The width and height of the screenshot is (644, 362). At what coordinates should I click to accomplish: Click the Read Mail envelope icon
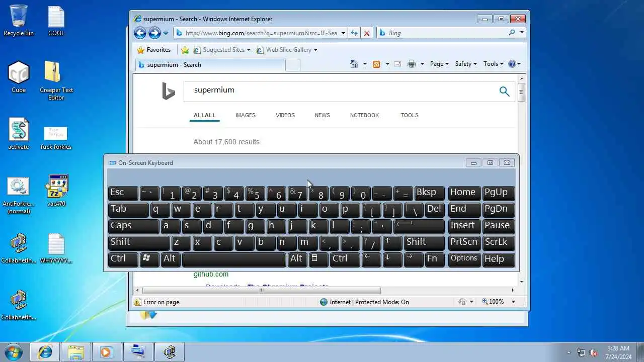point(397,64)
